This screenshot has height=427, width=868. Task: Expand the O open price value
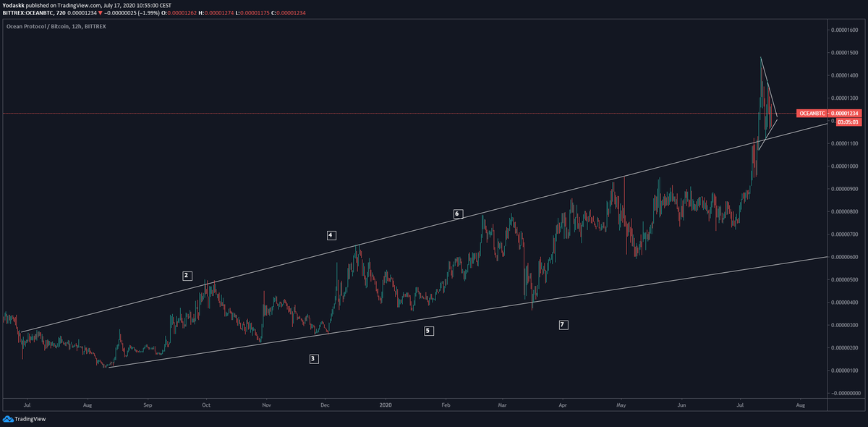(x=183, y=12)
